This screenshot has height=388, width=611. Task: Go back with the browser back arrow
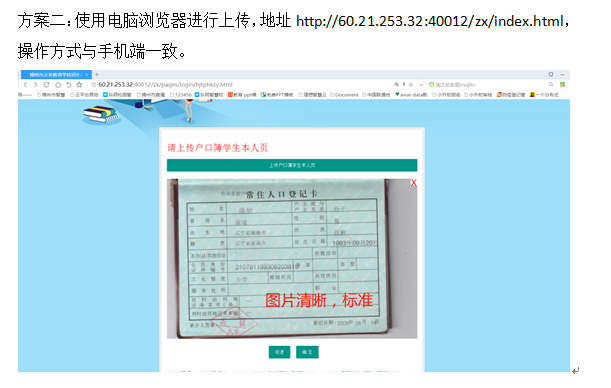[25, 85]
